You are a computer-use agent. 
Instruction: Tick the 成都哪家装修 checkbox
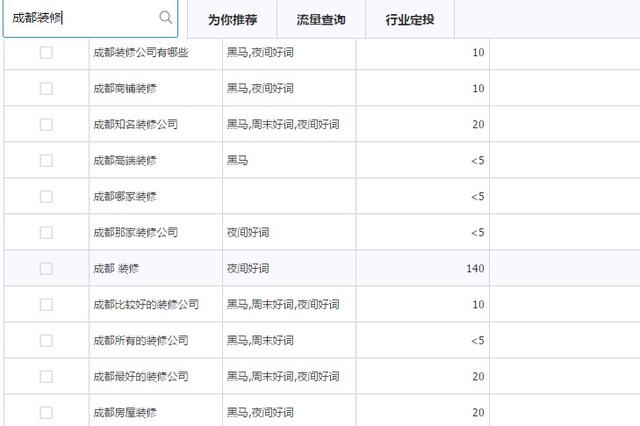[46, 196]
